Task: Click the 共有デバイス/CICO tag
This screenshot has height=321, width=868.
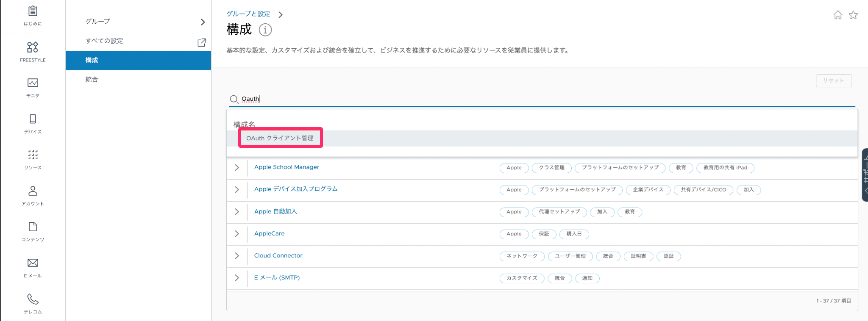Action: 704,190
